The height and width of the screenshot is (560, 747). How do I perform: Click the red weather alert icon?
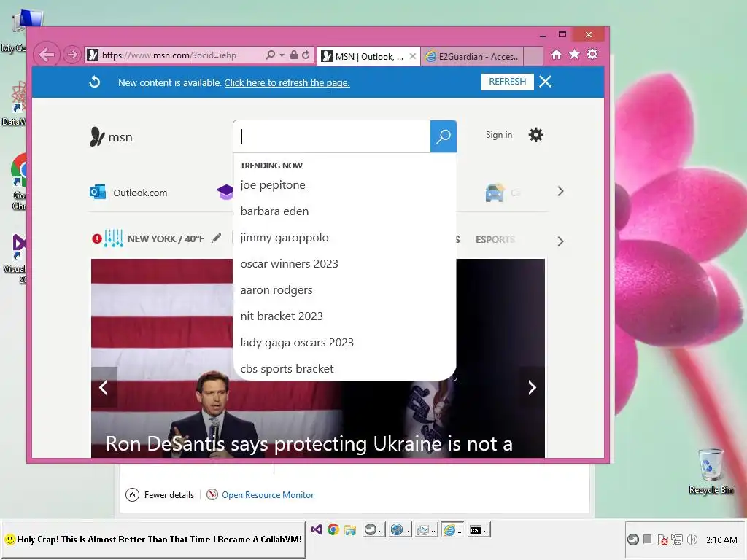97,238
